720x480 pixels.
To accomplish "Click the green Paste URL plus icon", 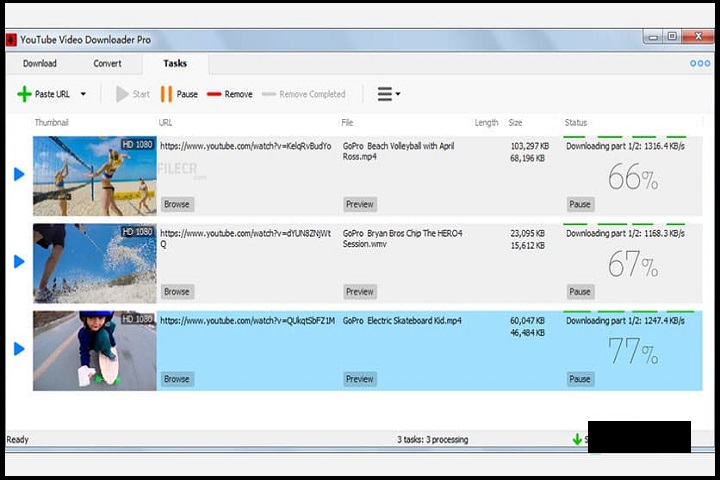I will click(24, 94).
